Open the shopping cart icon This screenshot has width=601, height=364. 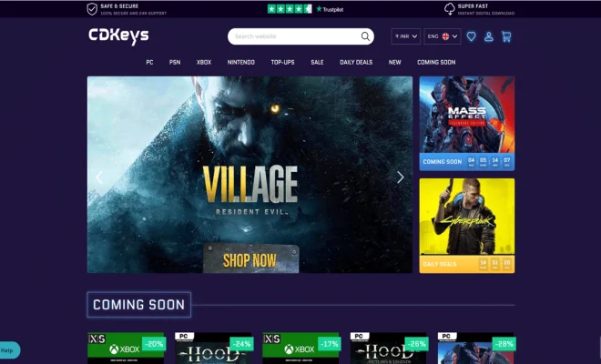(x=506, y=36)
